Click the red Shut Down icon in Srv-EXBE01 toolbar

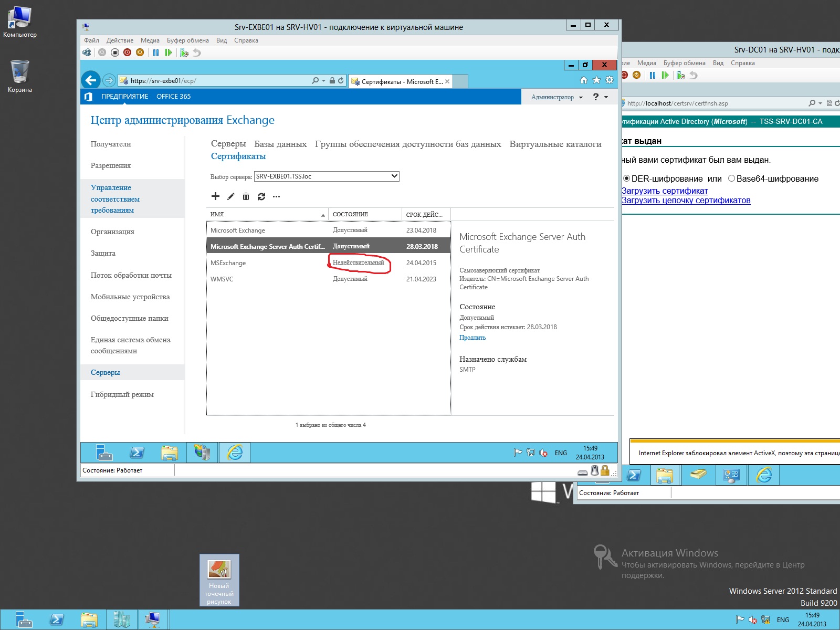click(127, 52)
